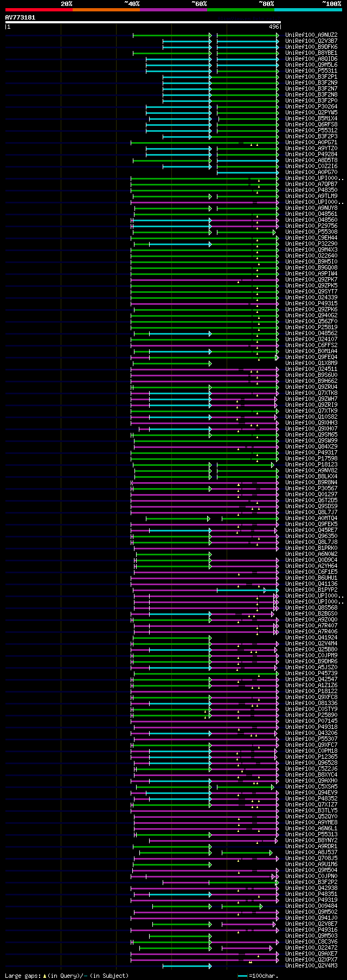This screenshot has height=980, width=347.
Task: Click label UniRef100_B9R8N4
Action: [x=311, y=482]
